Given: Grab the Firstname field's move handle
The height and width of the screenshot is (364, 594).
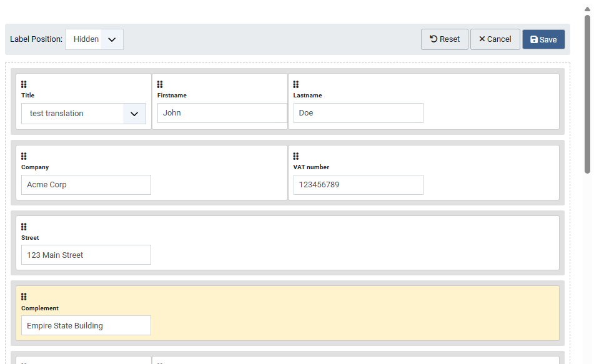Looking at the screenshot, I should [x=159, y=85].
